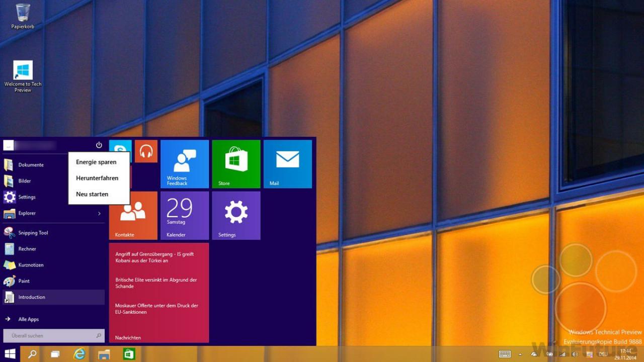This screenshot has width=644, height=362.
Task: Open taskbar Search magnifier
Action: click(32, 354)
